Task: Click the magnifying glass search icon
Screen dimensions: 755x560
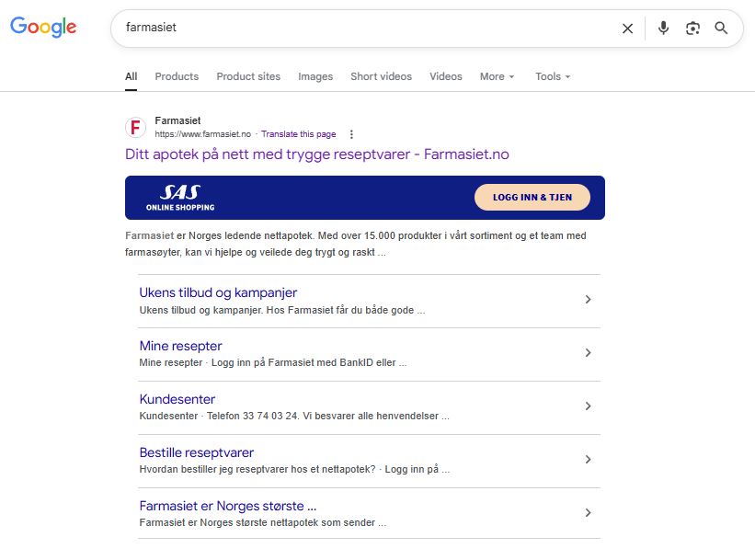Action: 721,29
